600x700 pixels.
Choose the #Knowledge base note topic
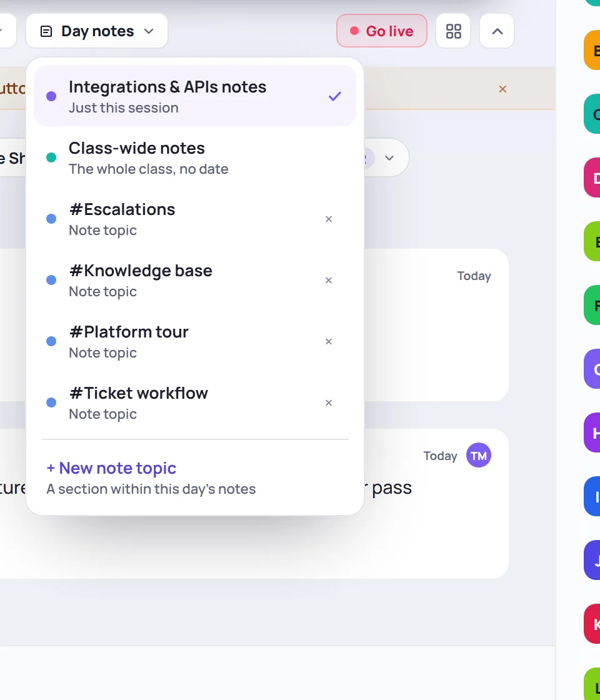195,280
